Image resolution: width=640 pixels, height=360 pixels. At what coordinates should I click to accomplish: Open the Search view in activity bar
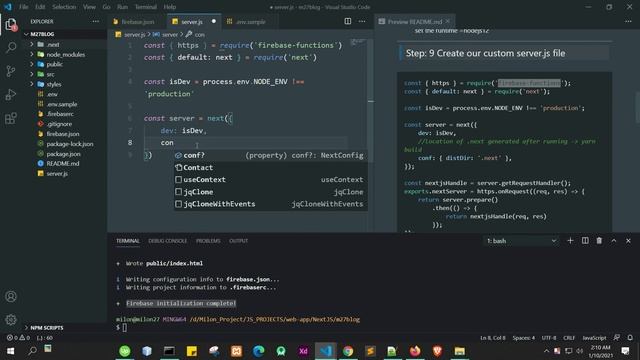[11, 47]
